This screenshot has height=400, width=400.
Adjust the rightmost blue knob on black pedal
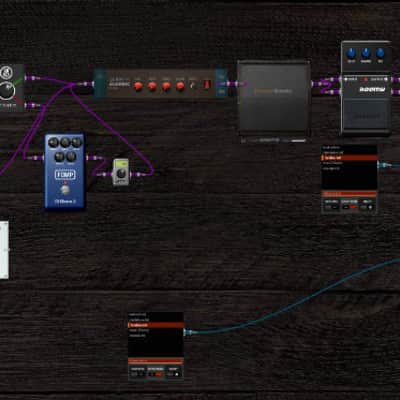pos(380,53)
